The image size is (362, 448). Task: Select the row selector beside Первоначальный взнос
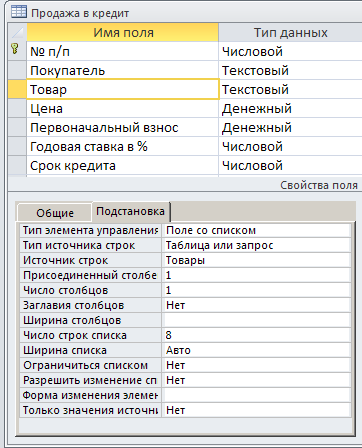click(x=17, y=127)
